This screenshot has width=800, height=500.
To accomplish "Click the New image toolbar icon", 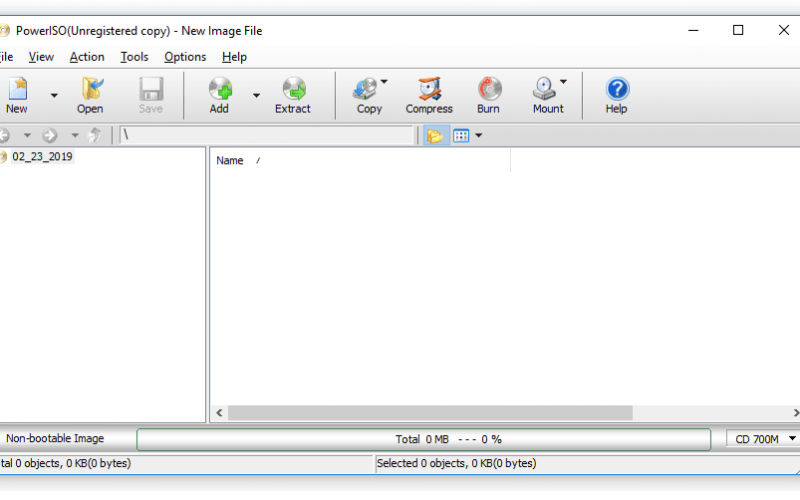I will [17, 89].
